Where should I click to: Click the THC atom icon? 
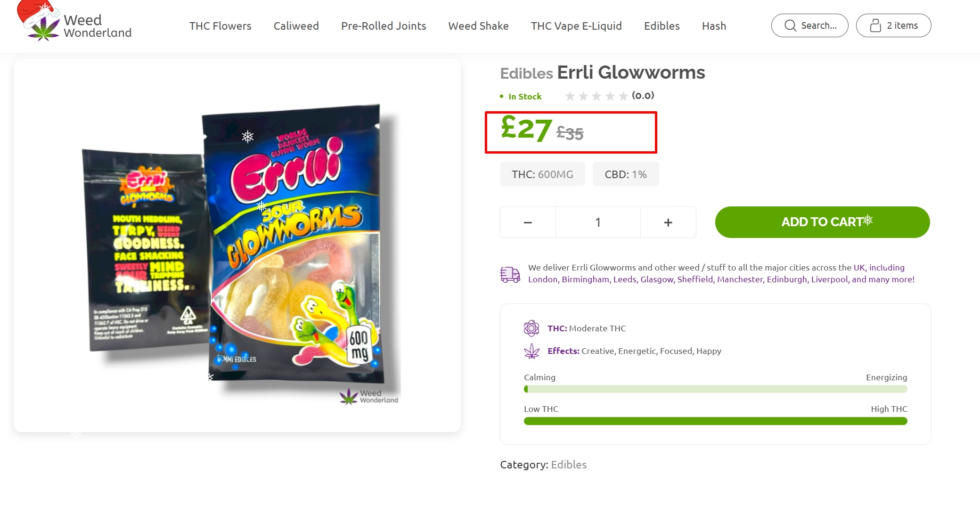pos(531,328)
